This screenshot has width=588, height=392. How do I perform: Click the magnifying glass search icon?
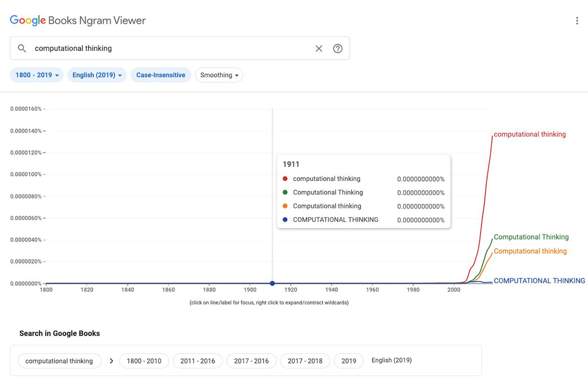[22, 49]
